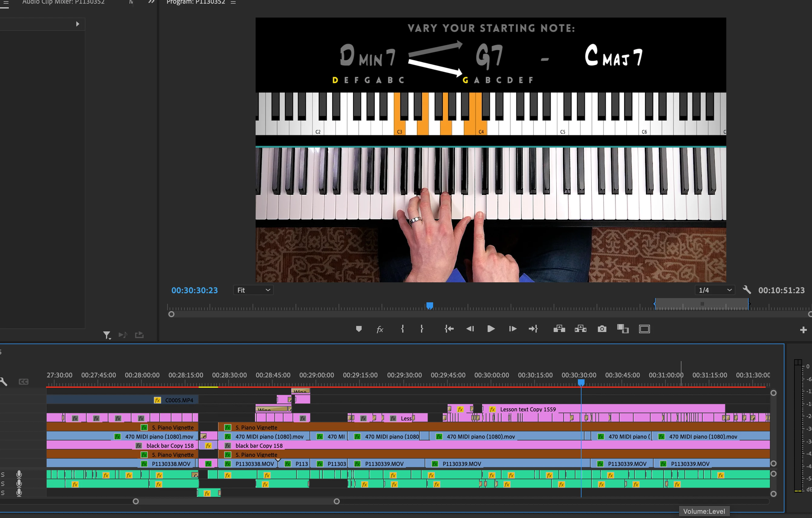Open the Comparison View

pos(623,329)
